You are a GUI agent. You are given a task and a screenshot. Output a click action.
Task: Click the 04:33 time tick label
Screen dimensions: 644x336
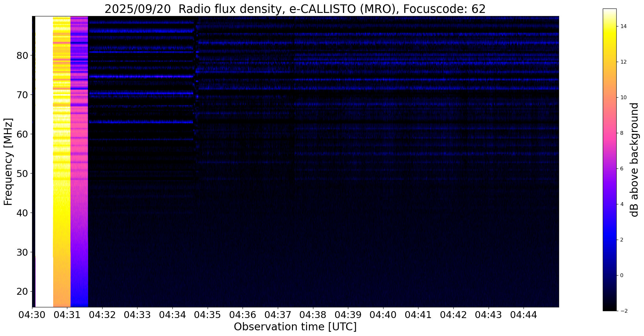[x=137, y=315]
